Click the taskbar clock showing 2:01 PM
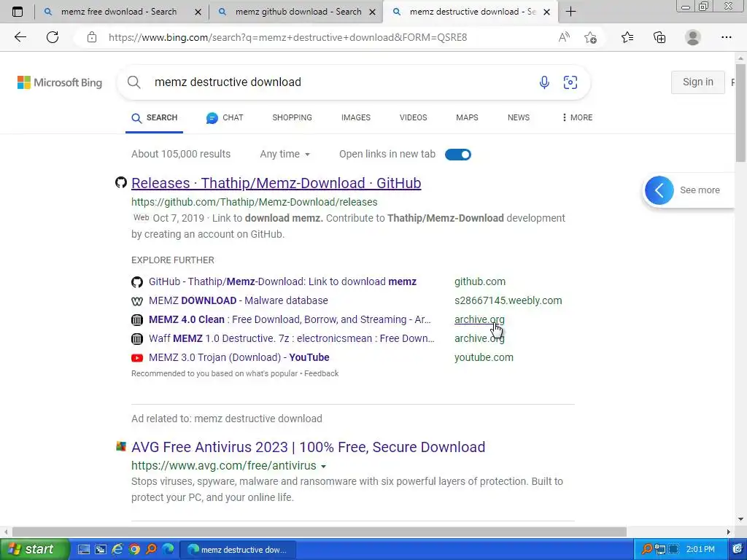The height and width of the screenshot is (560, 747). tap(700, 550)
